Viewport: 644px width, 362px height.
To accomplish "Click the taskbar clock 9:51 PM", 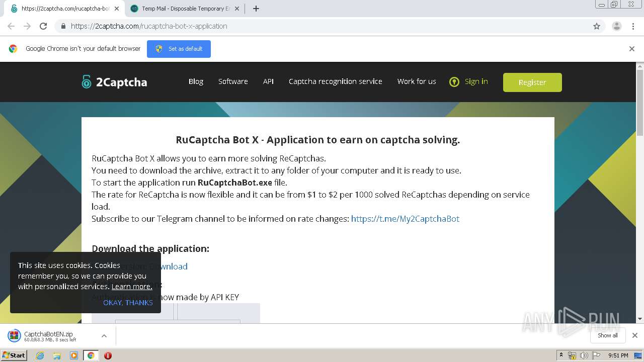I will pos(618,355).
